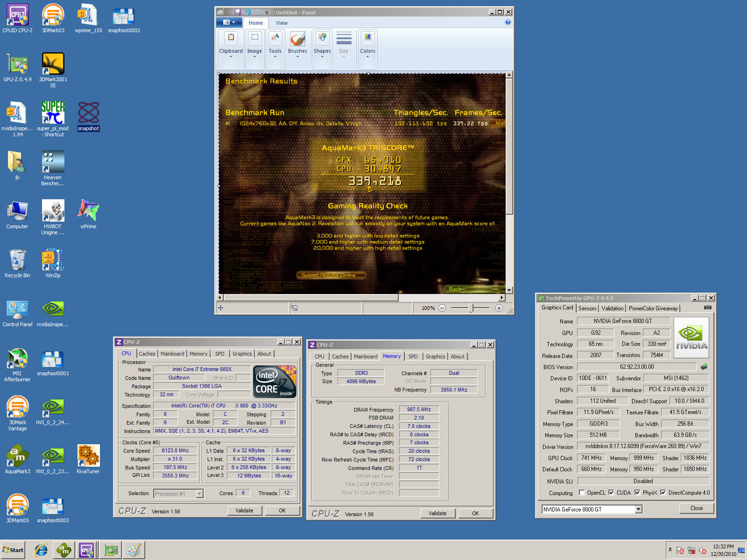Open the SPD tab in the right CPU-Z window
Viewport: 747px width, 560px height.
[413, 357]
